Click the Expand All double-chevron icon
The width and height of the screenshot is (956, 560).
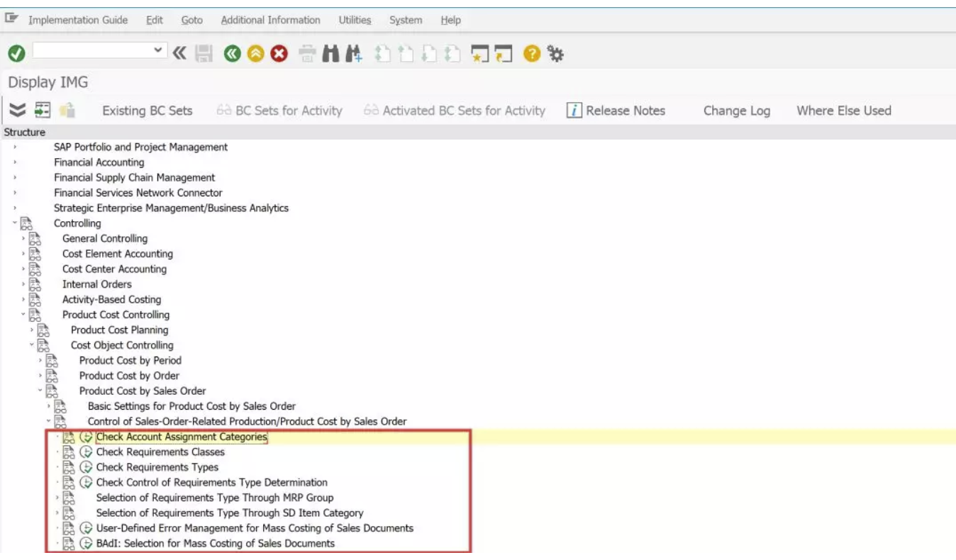pos(18,110)
